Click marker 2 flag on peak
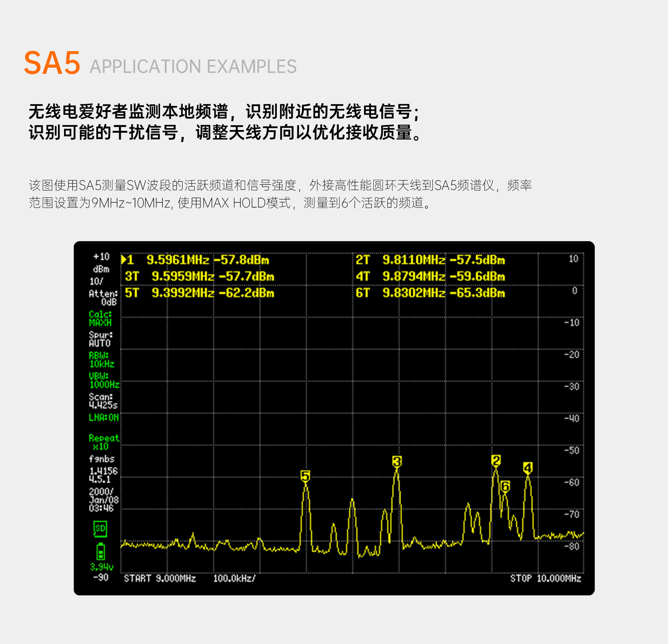 click(x=496, y=461)
